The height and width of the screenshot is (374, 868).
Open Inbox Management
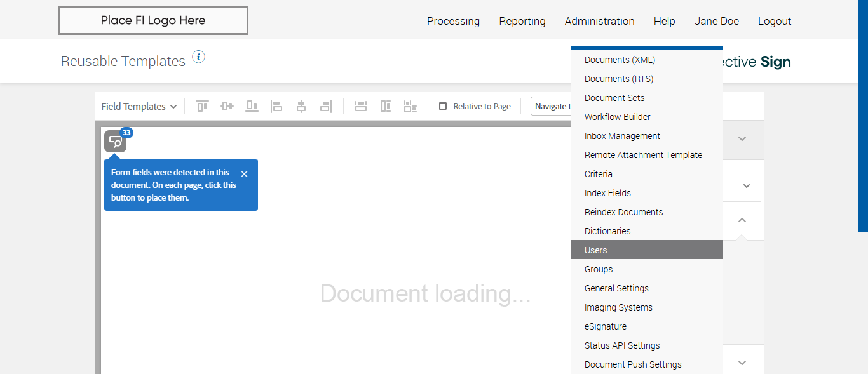click(x=647, y=136)
